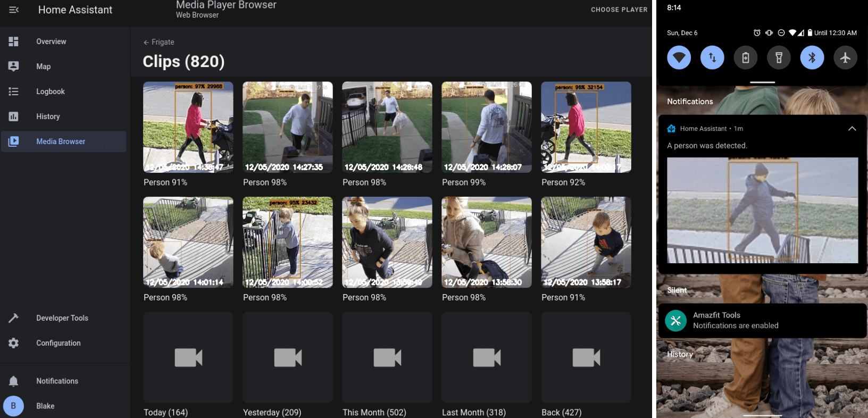
Task: Tap the quick settings drag handle
Action: (x=762, y=82)
